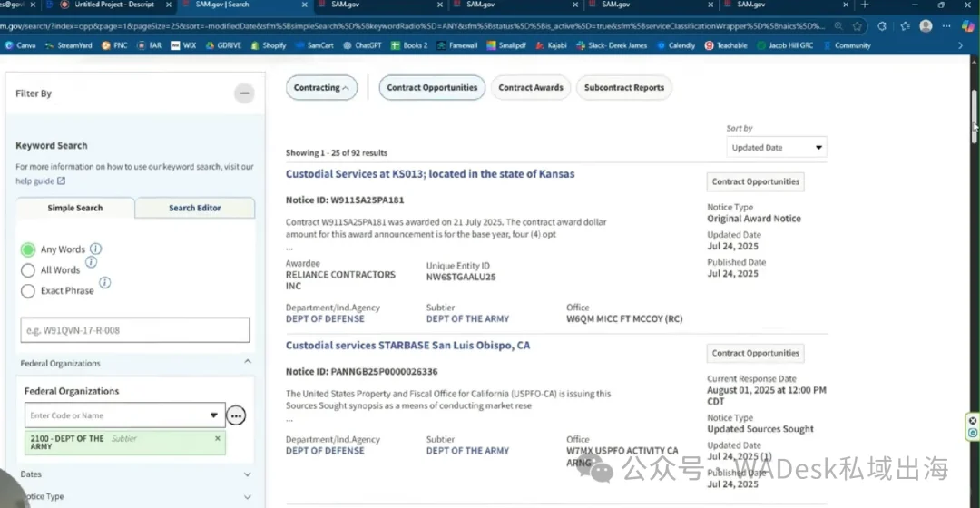Viewport: 980px width, 508px height.
Task: Click the keyword search text field
Action: pyautogui.click(x=135, y=330)
